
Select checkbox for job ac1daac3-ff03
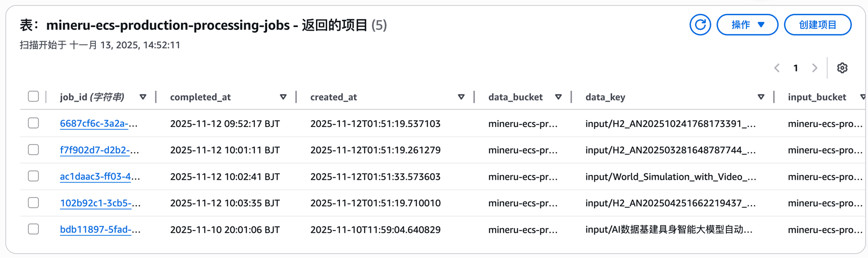(33, 176)
